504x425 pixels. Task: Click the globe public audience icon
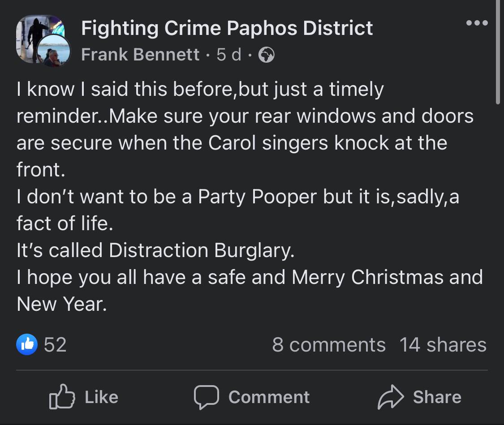tap(267, 55)
